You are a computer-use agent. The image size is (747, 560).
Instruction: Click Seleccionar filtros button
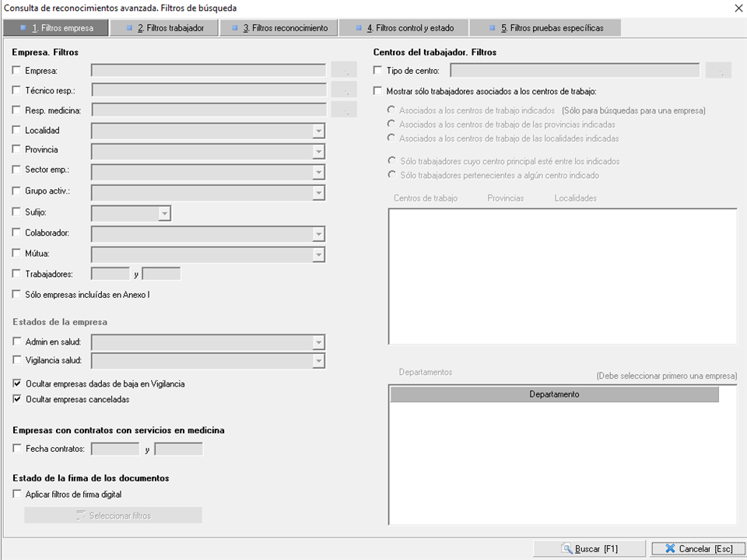(113, 516)
